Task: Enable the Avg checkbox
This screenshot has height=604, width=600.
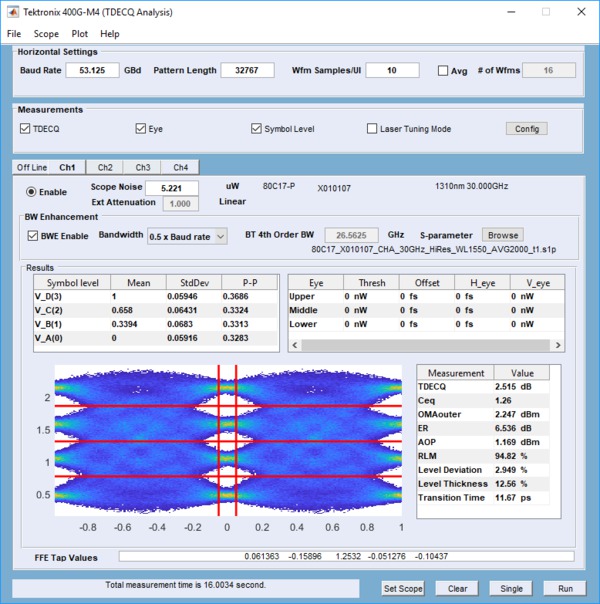Action: click(443, 71)
